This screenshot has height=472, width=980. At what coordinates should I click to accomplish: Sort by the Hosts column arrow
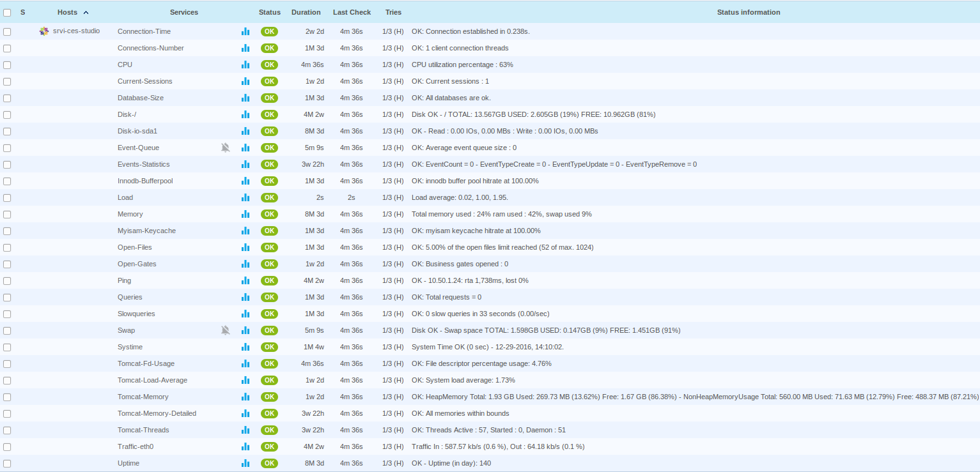coord(86,13)
